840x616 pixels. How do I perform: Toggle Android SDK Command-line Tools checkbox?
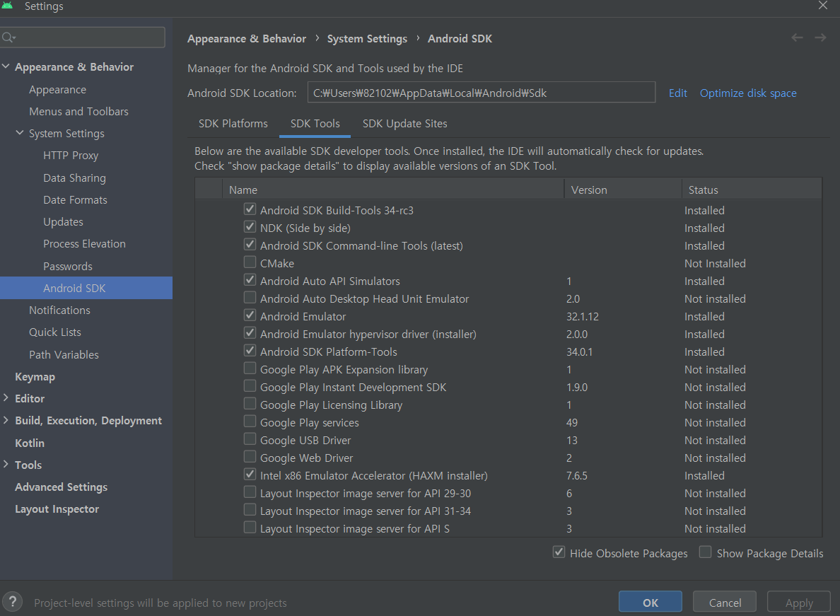250,244
